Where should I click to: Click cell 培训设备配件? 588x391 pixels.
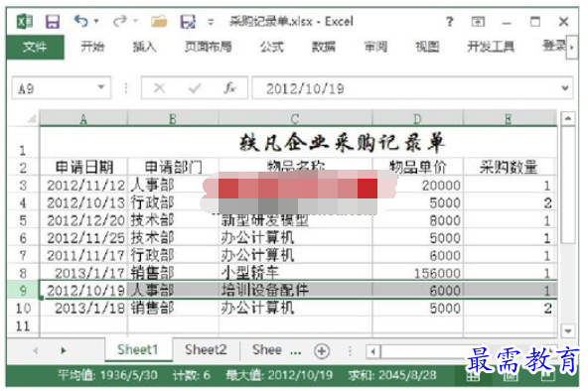pyautogui.click(x=296, y=290)
